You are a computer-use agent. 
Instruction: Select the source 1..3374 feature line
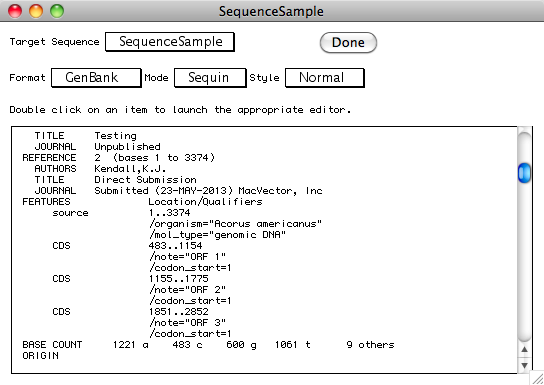coord(121,213)
